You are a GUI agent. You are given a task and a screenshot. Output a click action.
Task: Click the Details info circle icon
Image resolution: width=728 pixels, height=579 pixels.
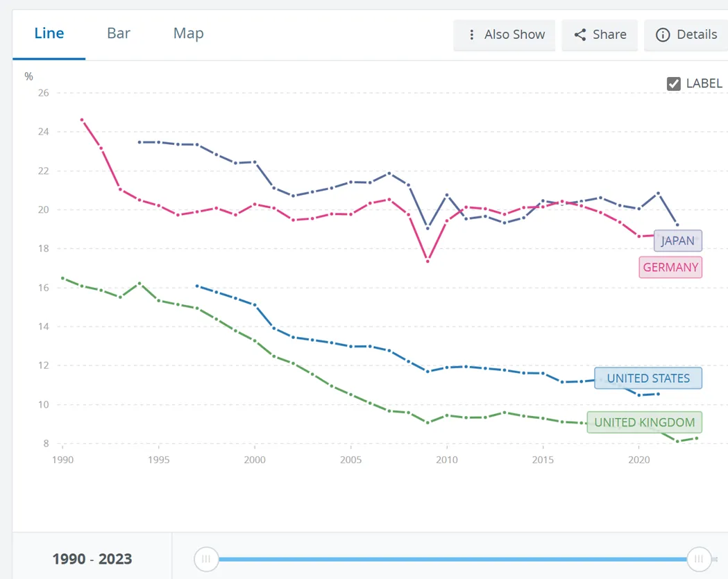(663, 35)
